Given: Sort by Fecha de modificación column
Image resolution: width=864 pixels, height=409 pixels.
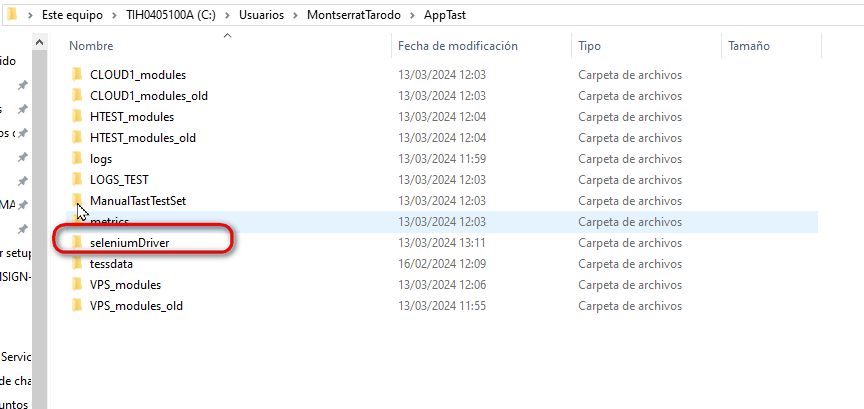Looking at the screenshot, I should 457,46.
